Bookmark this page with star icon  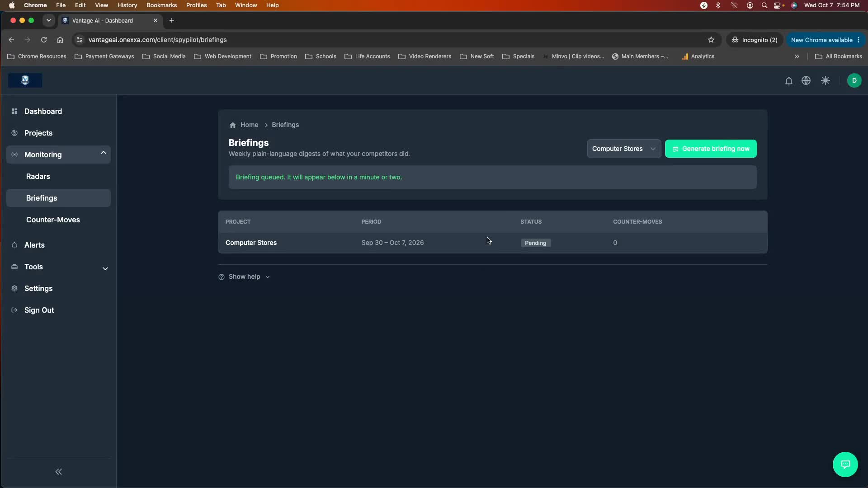711,40
